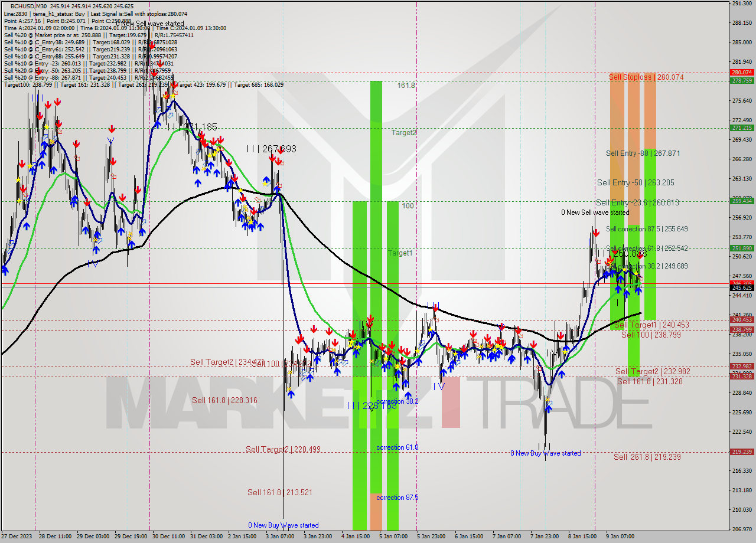The image size is (756, 543).
Task: Click the '28 Dec 11:00' time label
Action: (x=55, y=537)
